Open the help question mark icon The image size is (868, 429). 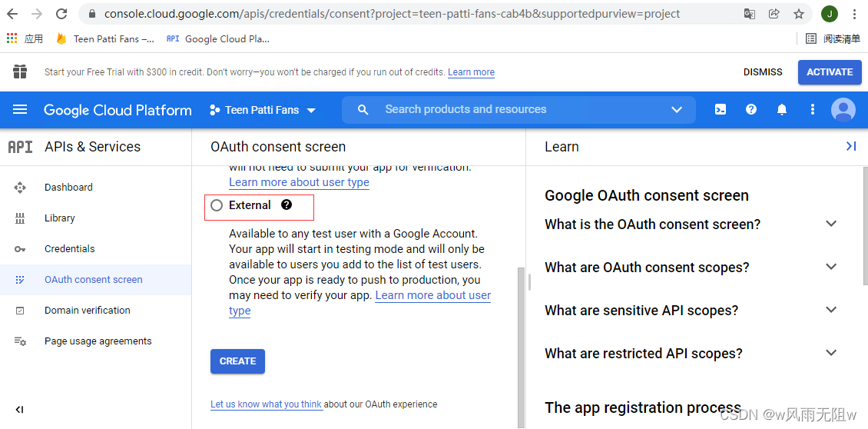751,110
